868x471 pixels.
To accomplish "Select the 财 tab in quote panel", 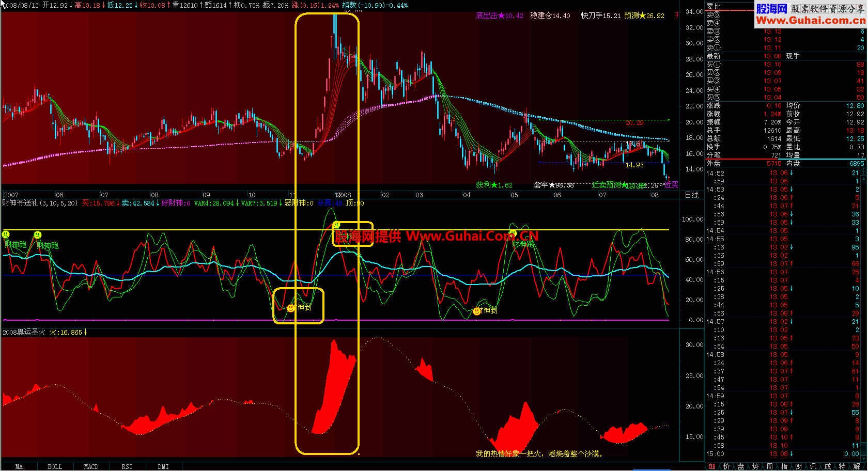I will pyautogui.click(x=799, y=466).
